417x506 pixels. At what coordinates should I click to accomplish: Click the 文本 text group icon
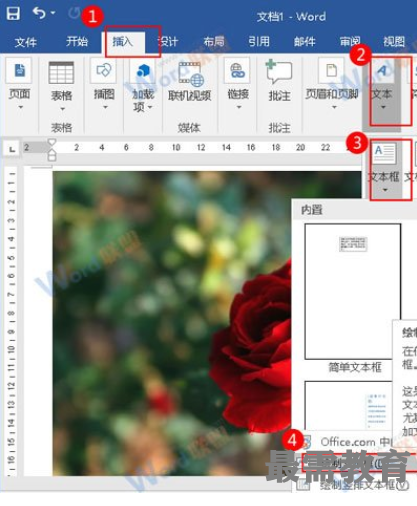tap(382, 71)
